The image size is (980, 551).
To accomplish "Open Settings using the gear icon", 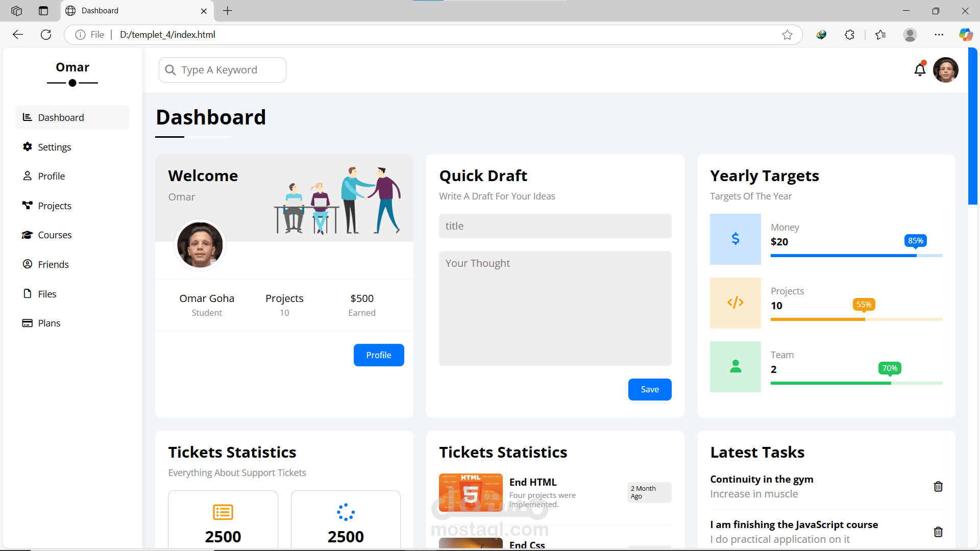I will click(28, 147).
